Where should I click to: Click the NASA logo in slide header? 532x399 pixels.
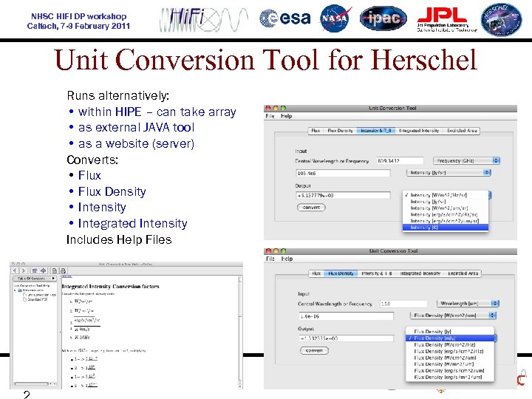(335, 18)
